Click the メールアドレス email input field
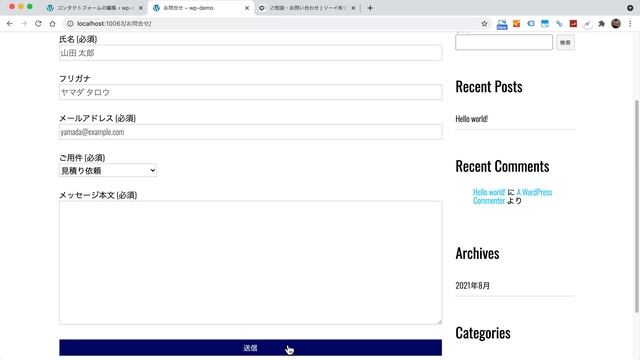 tap(250, 132)
